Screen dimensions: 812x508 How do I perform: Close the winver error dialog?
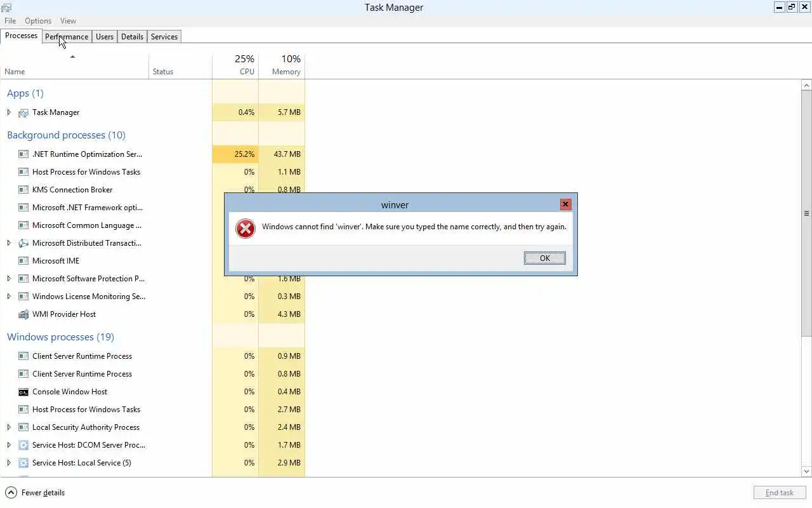tap(565, 204)
